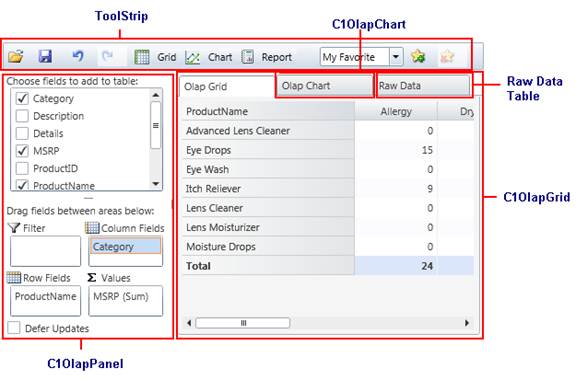Open the My Favorite dropdown arrow
Viewport: 576px width, 380px height.
click(396, 57)
